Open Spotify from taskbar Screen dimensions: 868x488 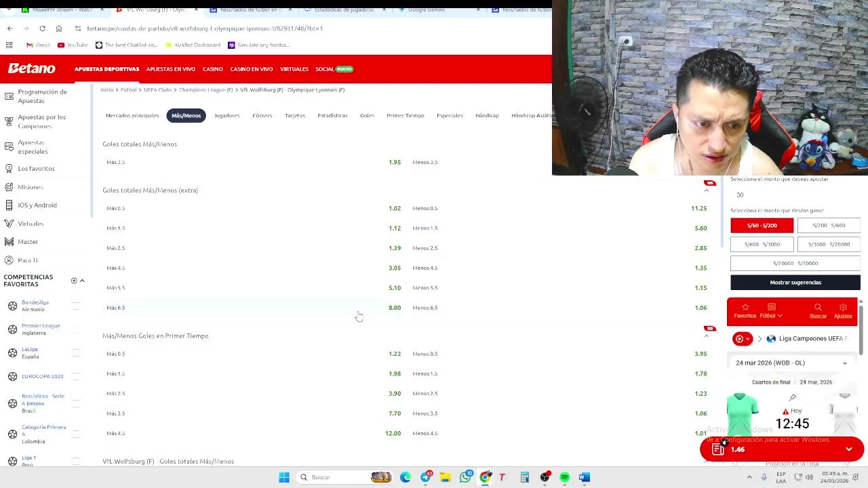coord(564,477)
